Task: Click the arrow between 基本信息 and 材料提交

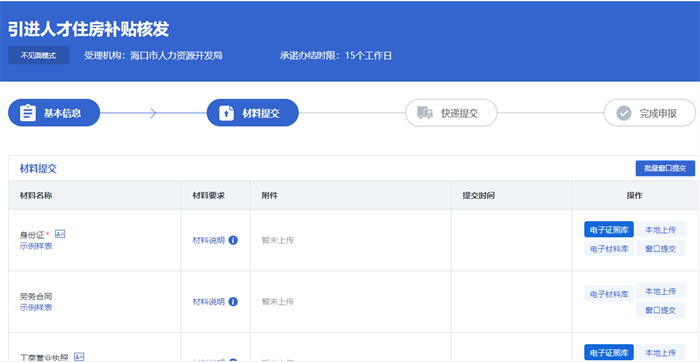Action: pos(153,113)
